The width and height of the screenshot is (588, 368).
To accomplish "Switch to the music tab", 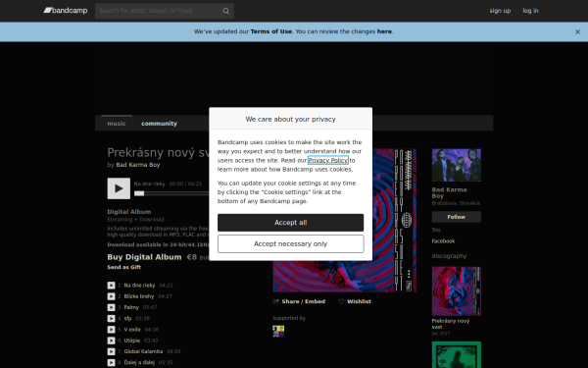I will (117, 124).
